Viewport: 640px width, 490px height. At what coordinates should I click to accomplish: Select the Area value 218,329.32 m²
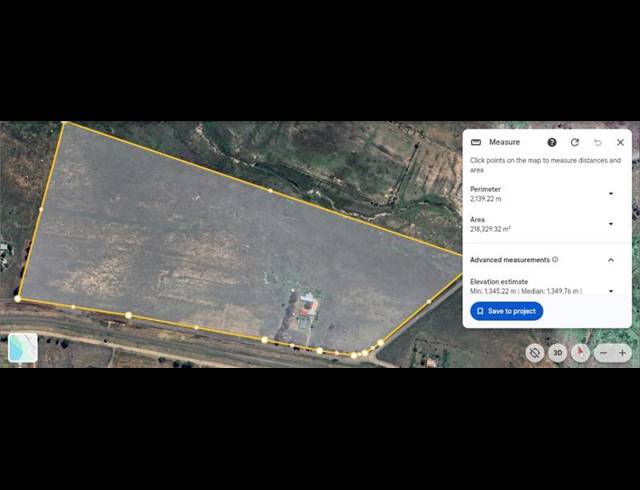490,229
